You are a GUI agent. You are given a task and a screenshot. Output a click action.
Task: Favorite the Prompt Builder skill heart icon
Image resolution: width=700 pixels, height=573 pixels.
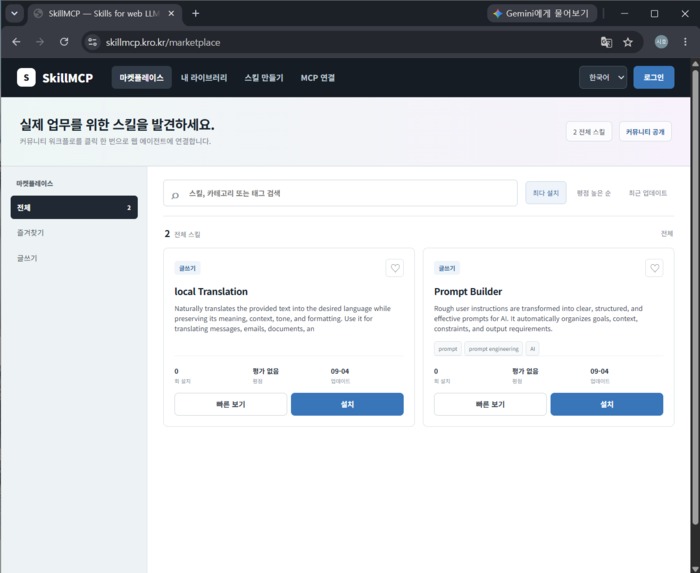click(654, 268)
